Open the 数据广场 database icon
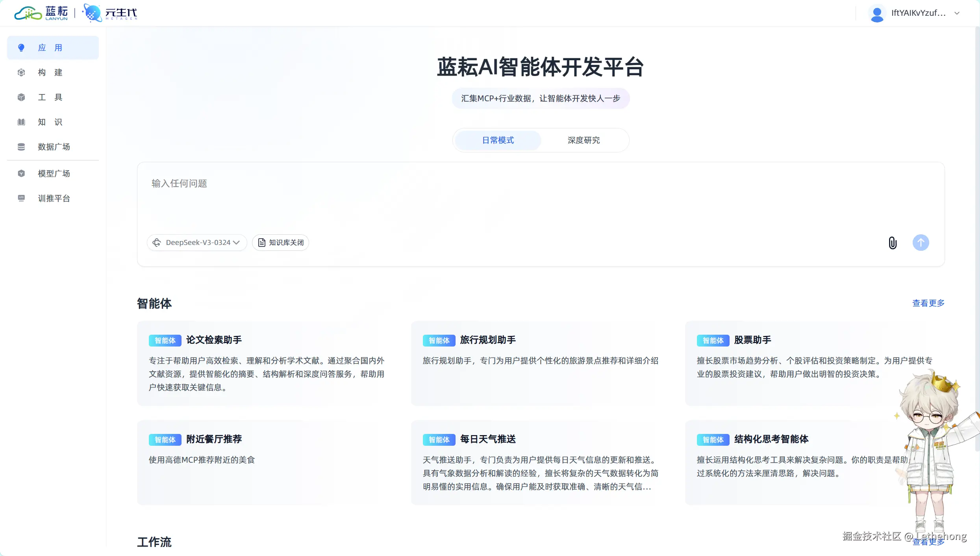980x556 pixels. tap(21, 147)
